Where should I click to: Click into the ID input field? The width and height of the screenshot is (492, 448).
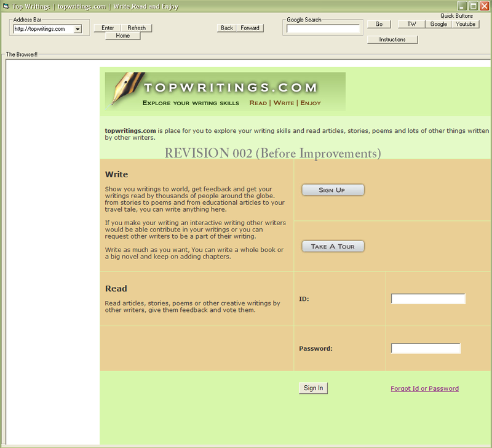point(428,299)
